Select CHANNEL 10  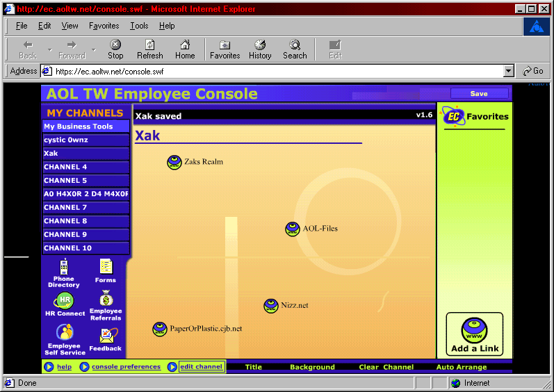tap(86, 248)
